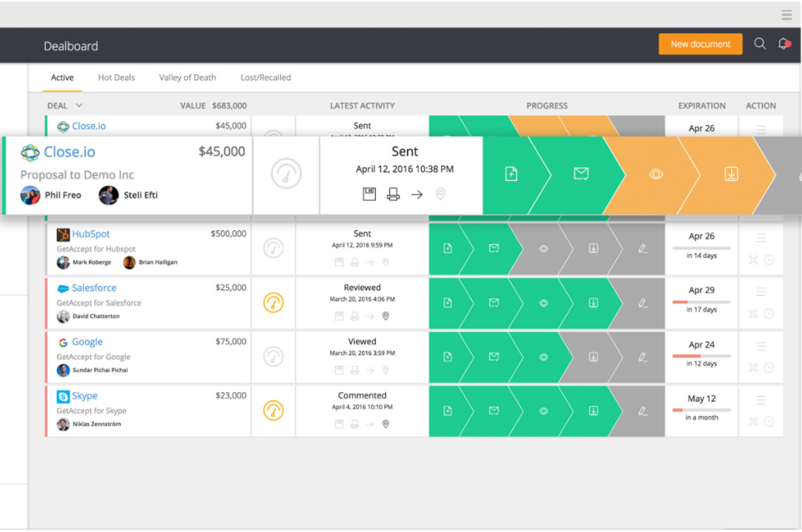Click the LATEST ACTIVITY column header
The height and width of the screenshot is (532, 802).
coord(362,105)
